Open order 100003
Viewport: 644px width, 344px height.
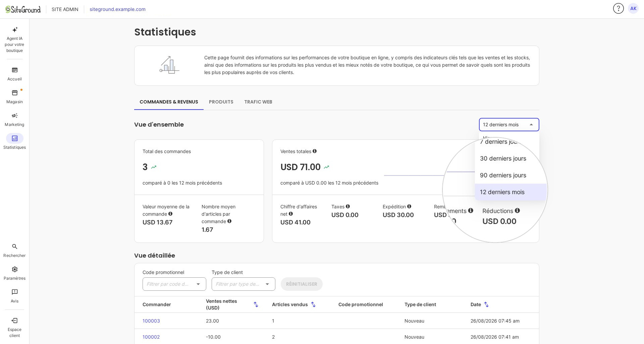coord(151,321)
